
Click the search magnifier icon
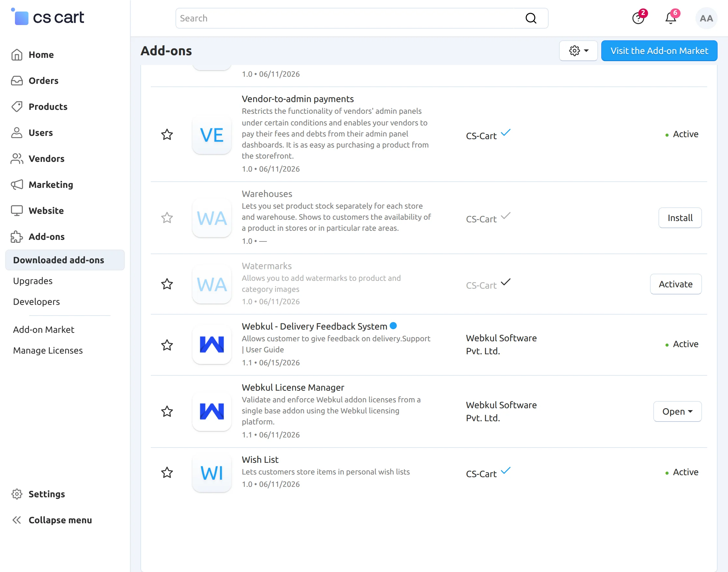[x=531, y=18]
